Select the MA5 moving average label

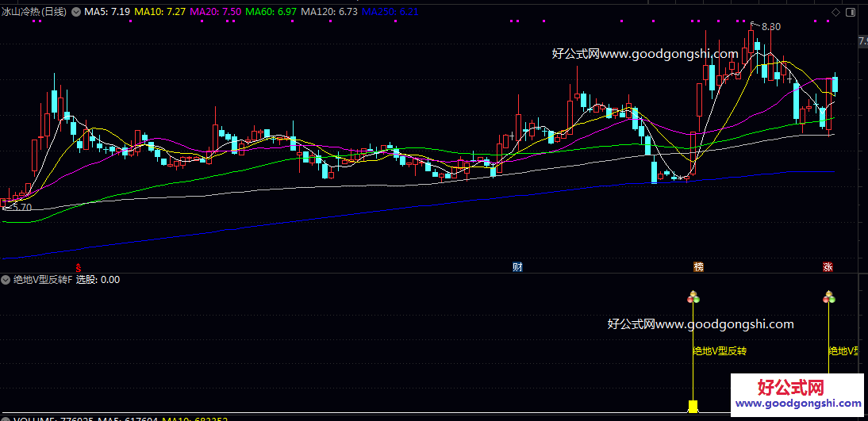pos(107,12)
